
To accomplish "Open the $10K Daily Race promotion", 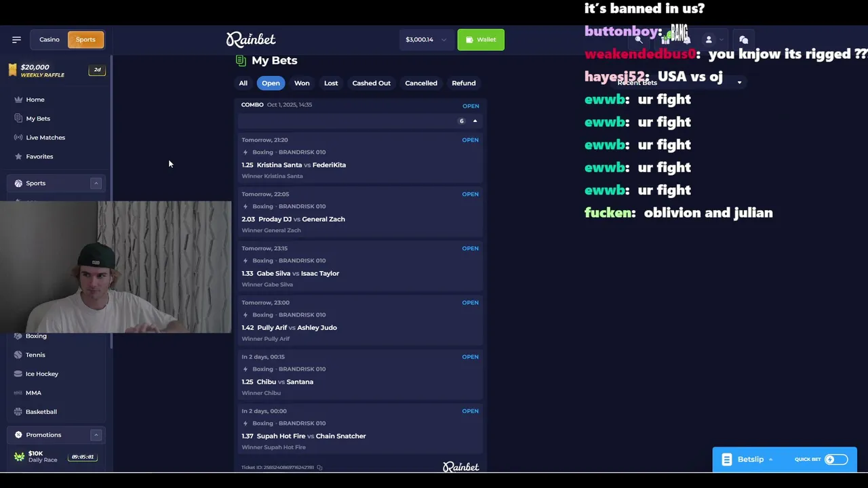I will coord(58,457).
